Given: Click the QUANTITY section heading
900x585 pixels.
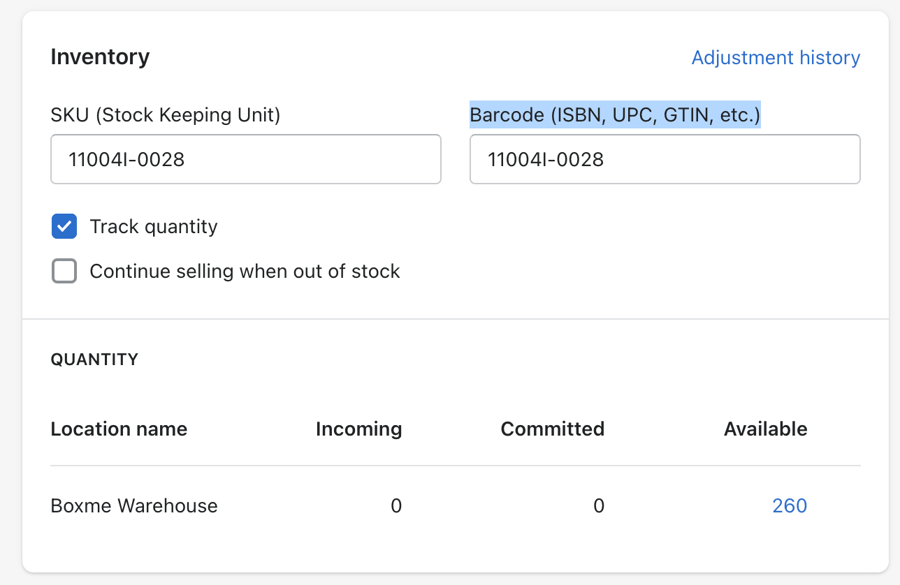Looking at the screenshot, I should 94,359.
